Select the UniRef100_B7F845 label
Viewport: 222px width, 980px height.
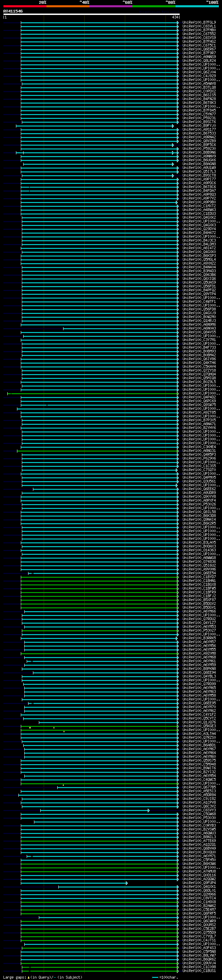coord(199,110)
